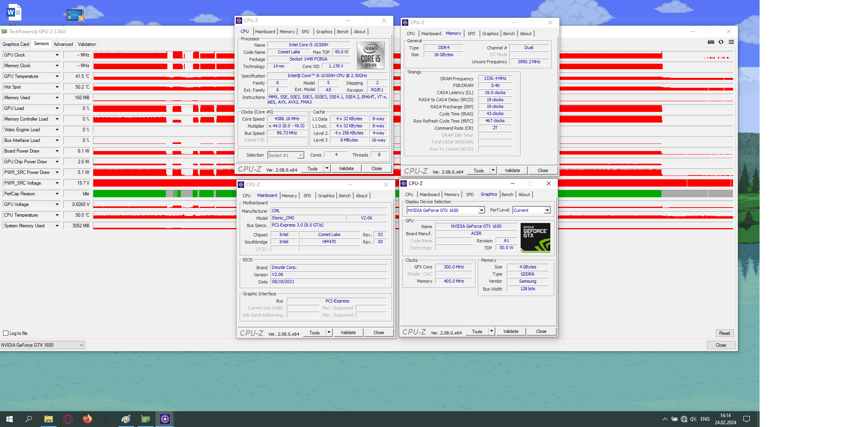This screenshot has height=427, width=868.
Task: Open the GPU-Z hamburger menu
Action: tap(732, 42)
